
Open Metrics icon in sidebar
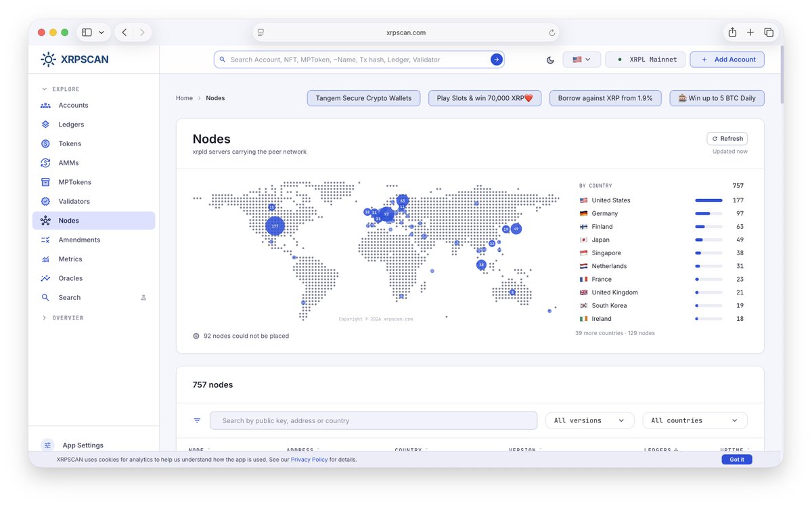45,259
